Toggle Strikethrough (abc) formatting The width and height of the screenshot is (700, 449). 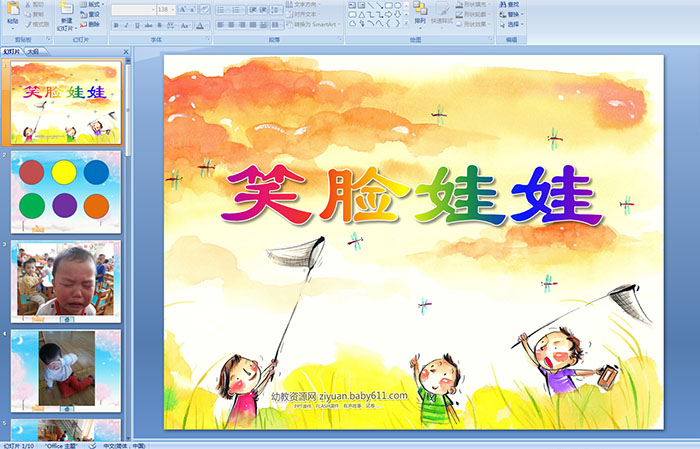148,25
